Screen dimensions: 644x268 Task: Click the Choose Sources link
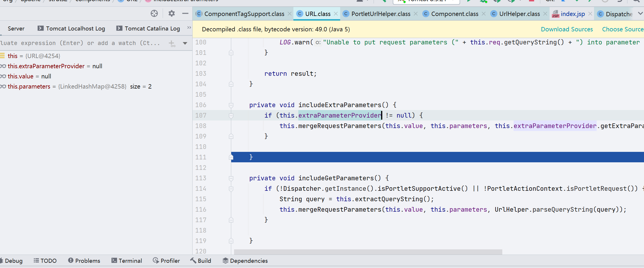[x=623, y=29]
